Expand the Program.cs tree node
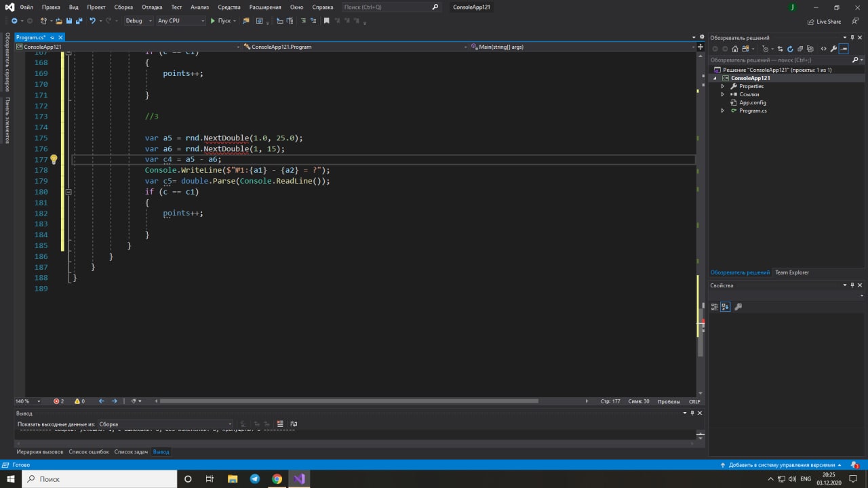The height and width of the screenshot is (488, 868). tap(722, 110)
